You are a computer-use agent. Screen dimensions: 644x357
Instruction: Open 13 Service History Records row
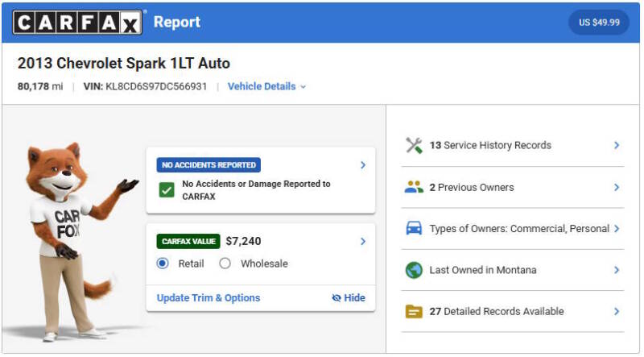tap(513, 145)
